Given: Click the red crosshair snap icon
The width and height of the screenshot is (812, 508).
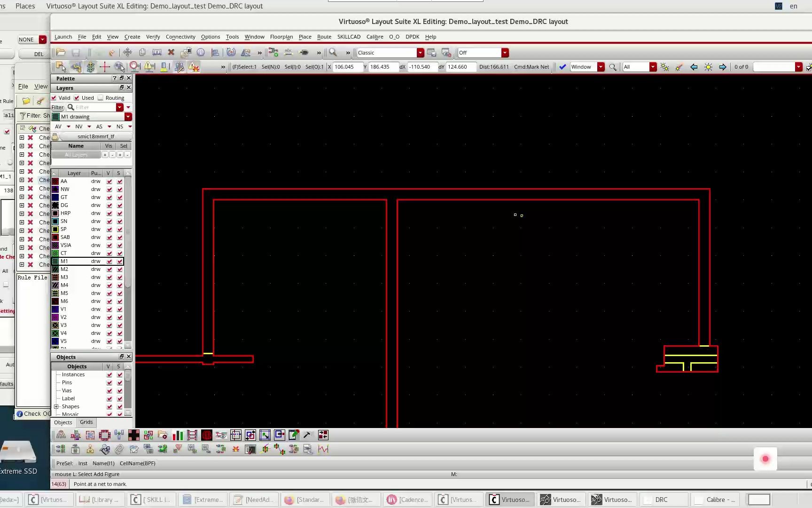Looking at the screenshot, I should point(105,67).
